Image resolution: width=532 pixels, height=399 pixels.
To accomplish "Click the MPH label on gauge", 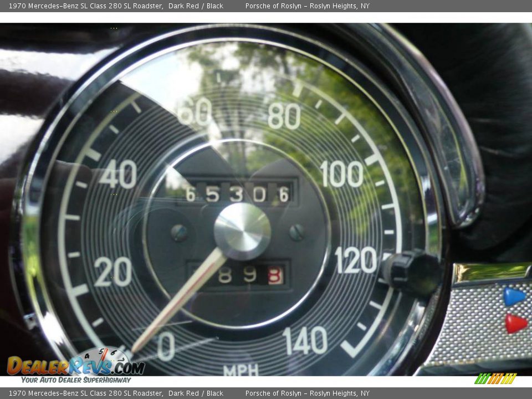I will point(241,370).
